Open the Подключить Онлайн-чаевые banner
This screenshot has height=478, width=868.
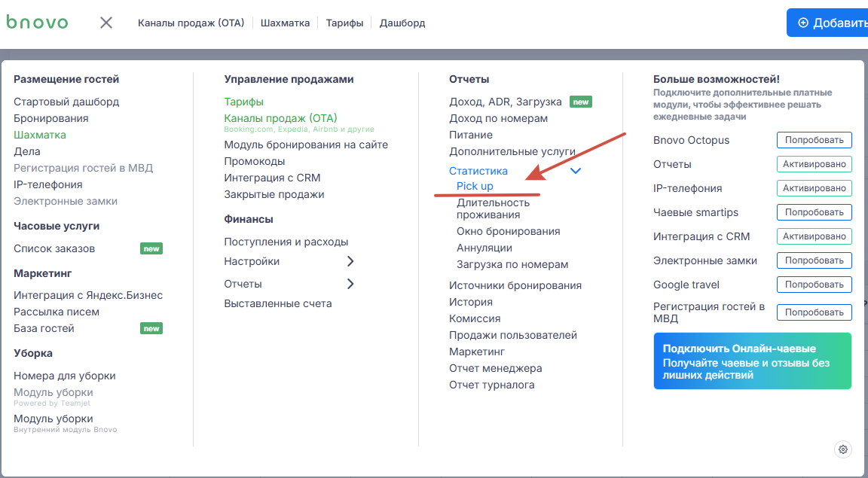click(x=752, y=361)
